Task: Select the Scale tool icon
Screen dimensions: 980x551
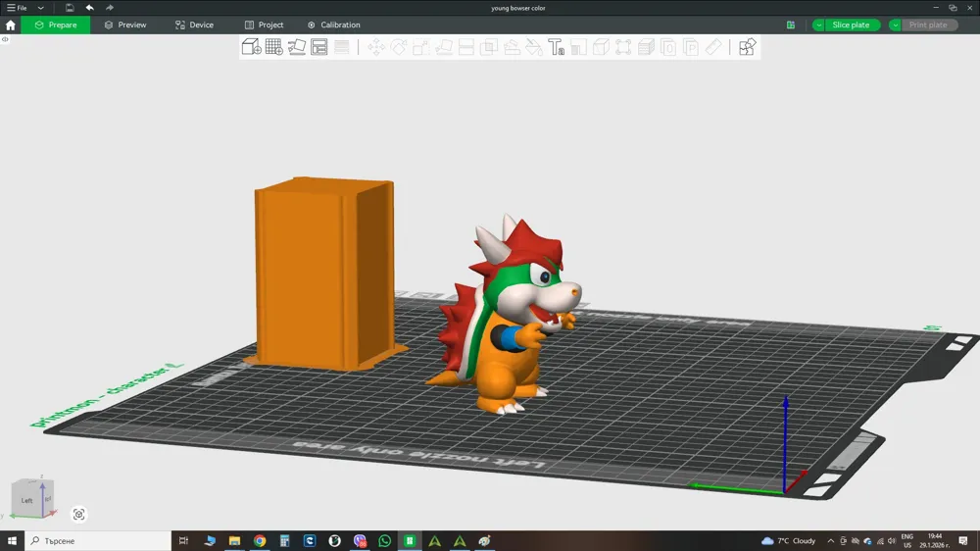Action: [x=421, y=47]
